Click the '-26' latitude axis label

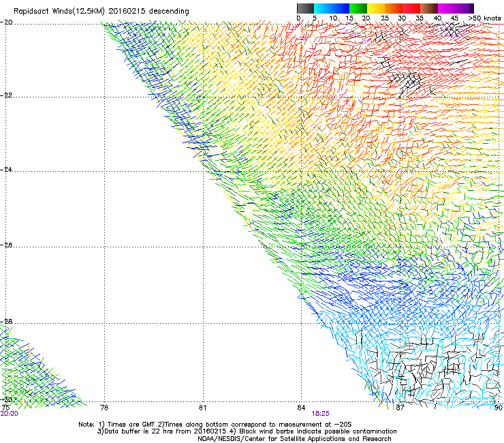coord(7,245)
